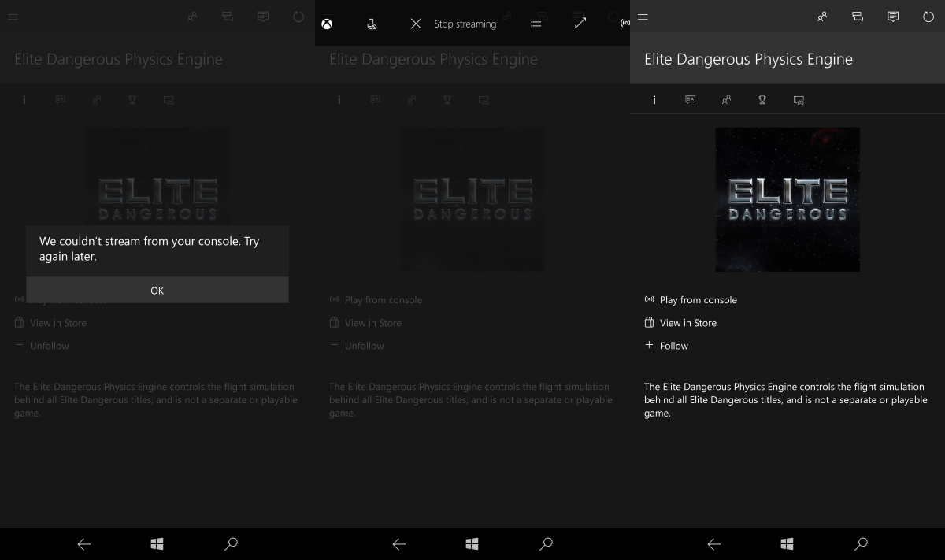Click the Elite Dangerous game artwork
Viewport: 945px width, 560px height.
[x=787, y=199]
